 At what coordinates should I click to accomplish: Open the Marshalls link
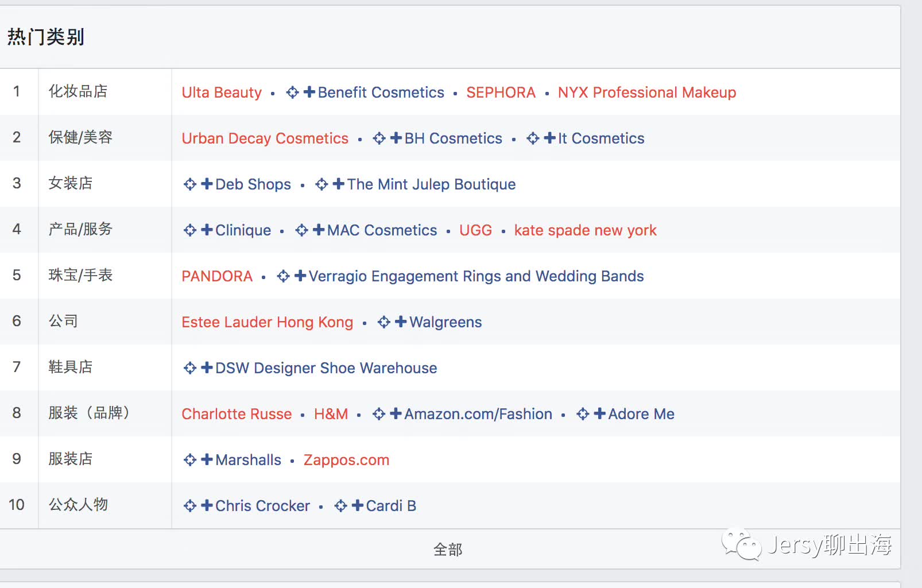tap(249, 460)
